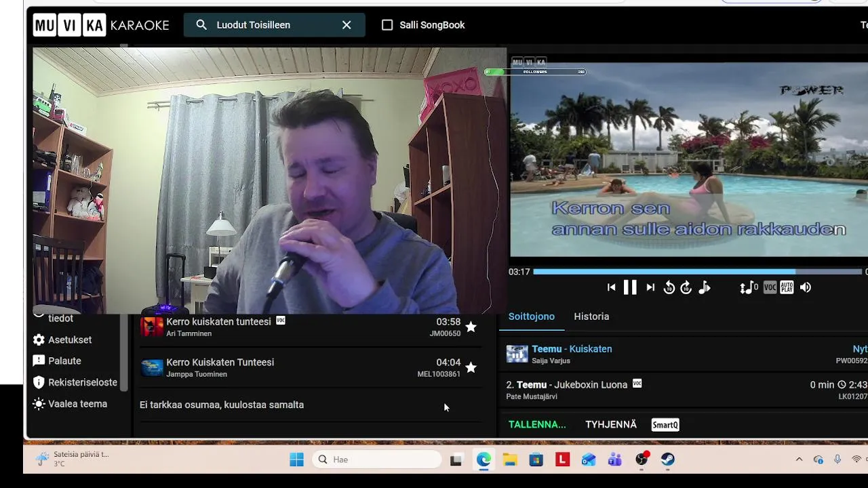Click the song code MEL1003861
Image resolution: width=868 pixels, height=488 pixels.
coord(439,374)
